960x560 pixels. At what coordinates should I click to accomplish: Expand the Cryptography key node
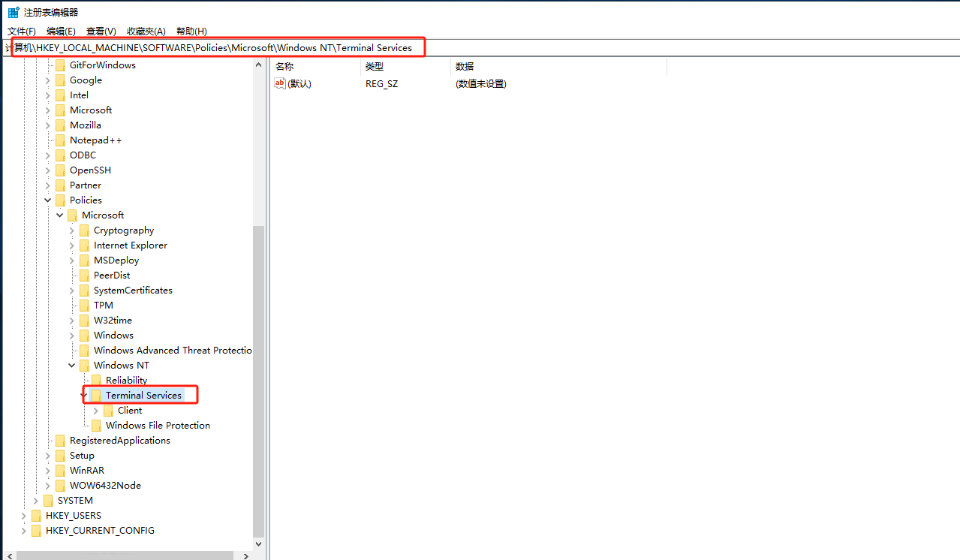pyautogui.click(x=72, y=230)
